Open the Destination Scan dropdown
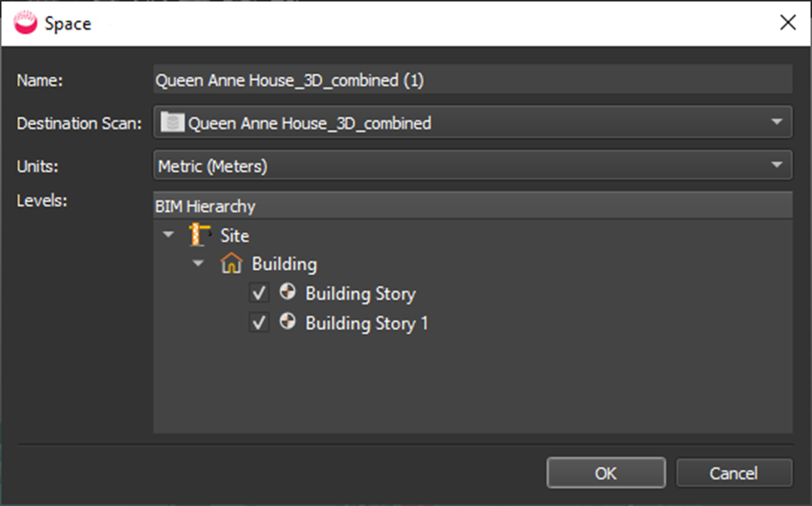The image size is (812, 506). click(777, 123)
